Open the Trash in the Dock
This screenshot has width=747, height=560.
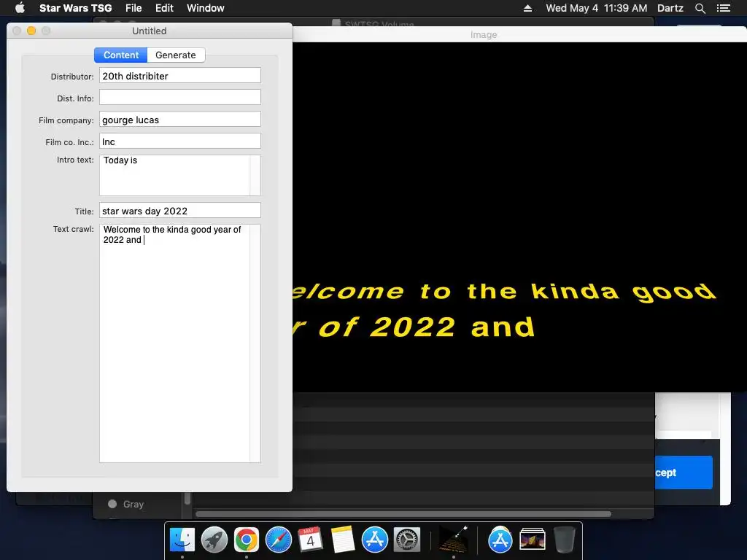click(564, 540)
